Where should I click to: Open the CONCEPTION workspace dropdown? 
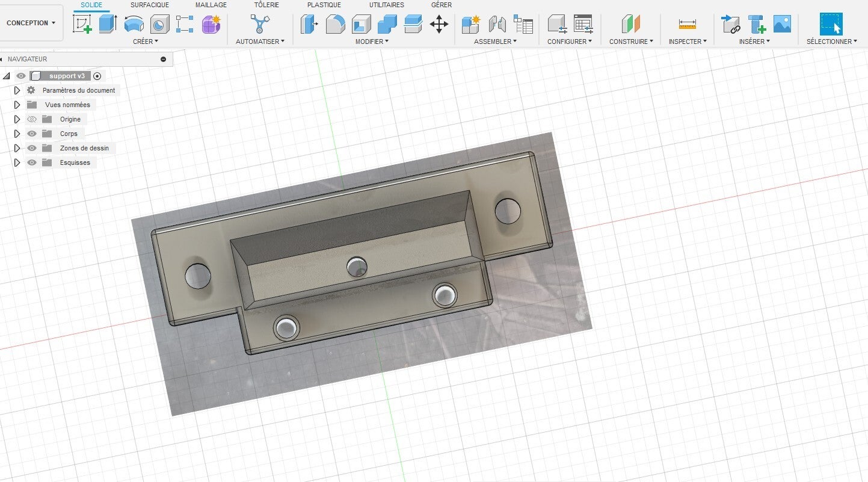point(31,23)
